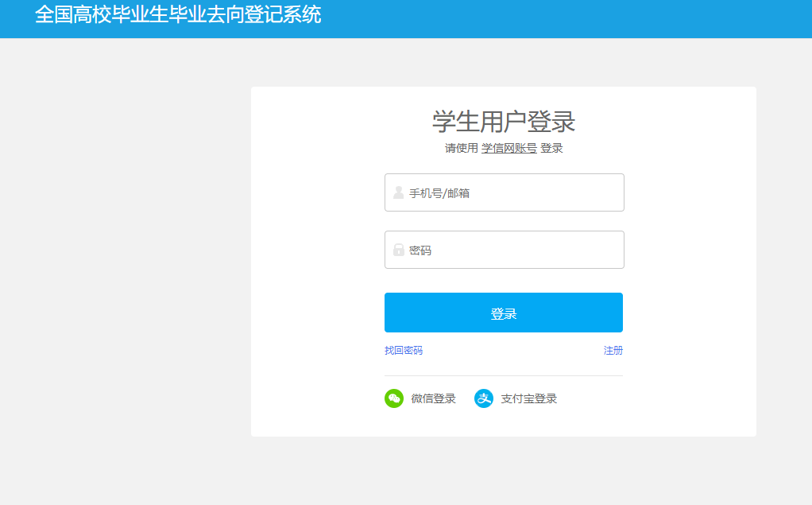Go to the 注册 registration link
This screenshot has height=505, width=812.
click(613, 351)
